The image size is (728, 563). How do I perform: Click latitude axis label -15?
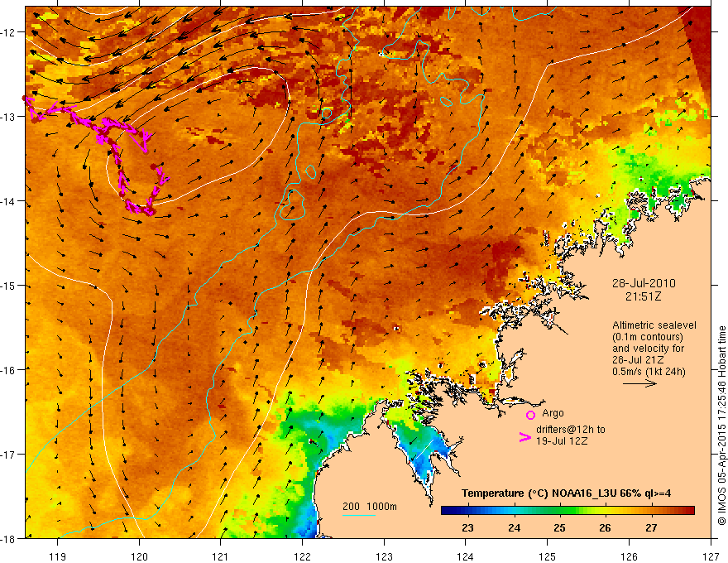8,285
